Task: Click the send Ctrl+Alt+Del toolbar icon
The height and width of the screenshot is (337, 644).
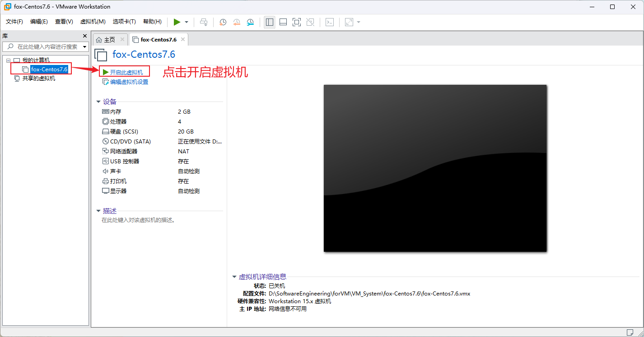Action: (204, 22)
